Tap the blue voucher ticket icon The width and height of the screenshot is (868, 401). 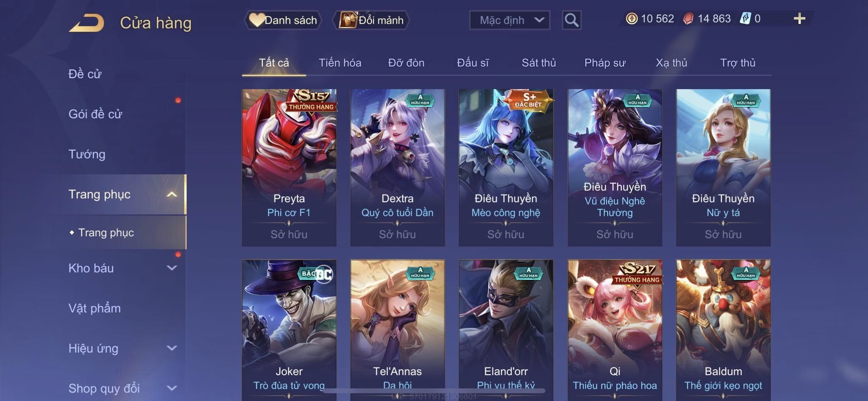click(x=746, y=19)
